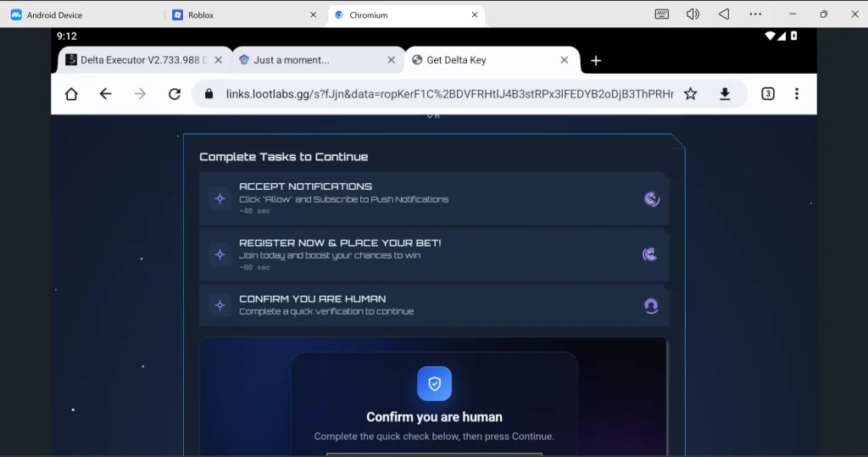Close the Get Delta Key browser tab

[x=564, y=60]
